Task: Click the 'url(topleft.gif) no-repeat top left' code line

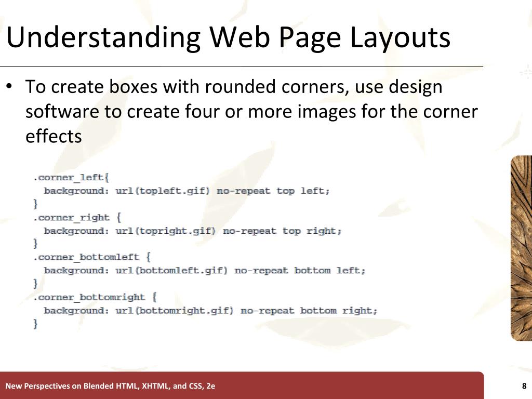Action: coord(187,191)
